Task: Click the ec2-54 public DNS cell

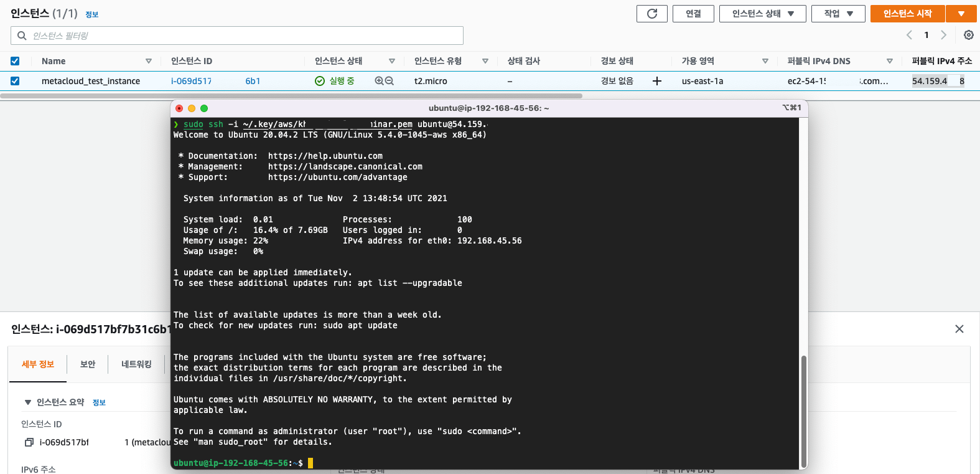Action: 838,81
